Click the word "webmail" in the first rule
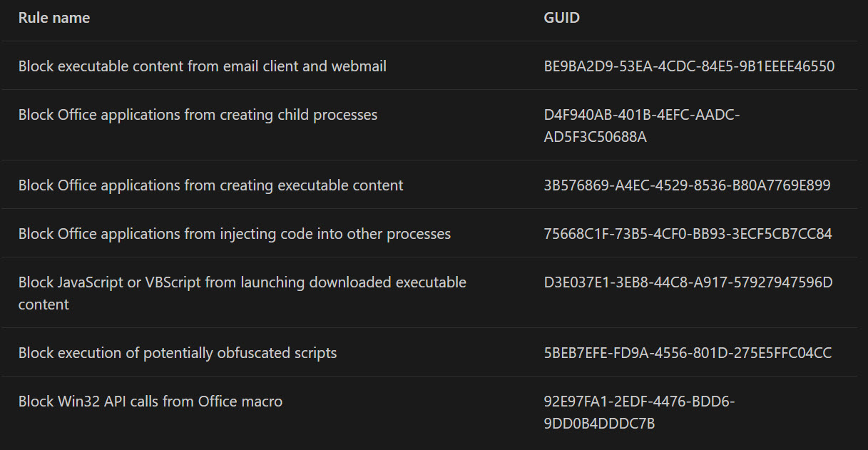The width and height of the screenshot is (868, 450). tap(359, 66)
